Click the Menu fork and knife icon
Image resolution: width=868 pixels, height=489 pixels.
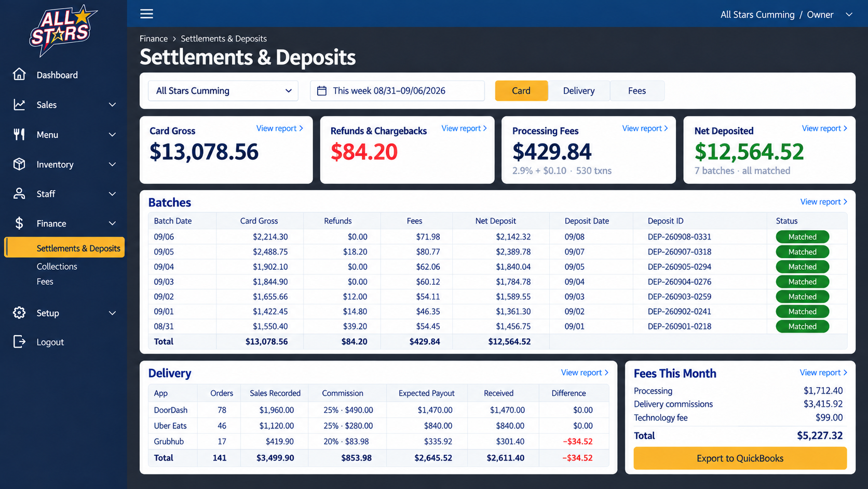(19, 135)
